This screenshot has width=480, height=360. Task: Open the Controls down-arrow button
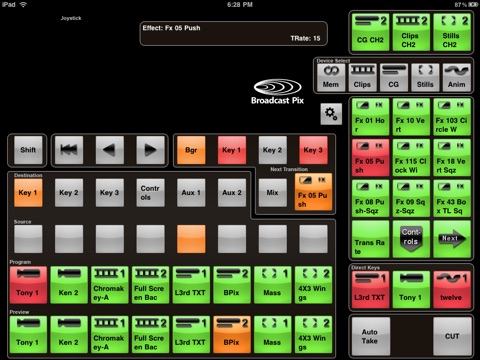411,239
